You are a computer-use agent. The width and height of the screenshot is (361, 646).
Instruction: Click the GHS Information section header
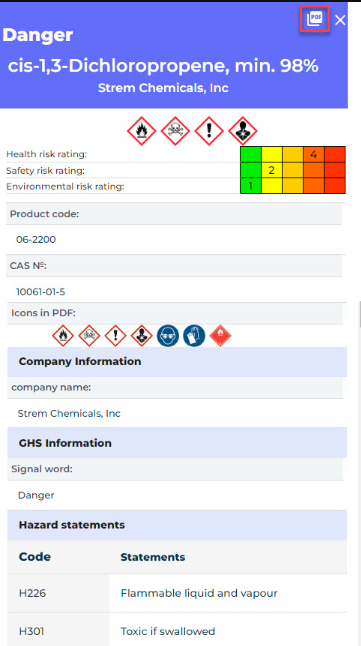pyautogui.click(x=177, y=443)
